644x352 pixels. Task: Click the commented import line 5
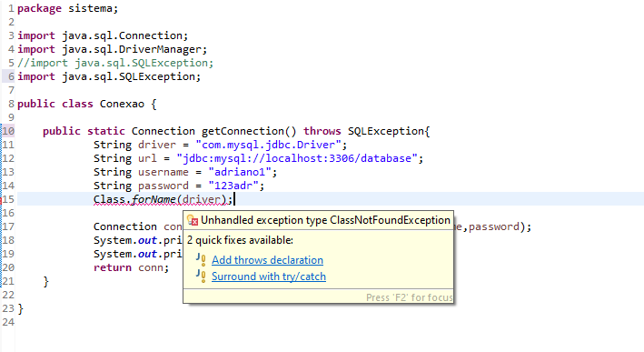coord(115,63)
